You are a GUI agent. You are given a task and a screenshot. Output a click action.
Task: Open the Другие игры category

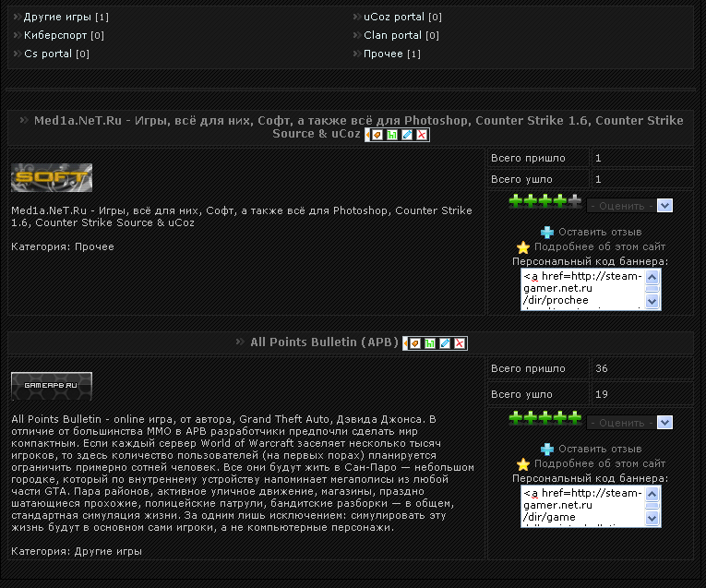pos(57,18)
